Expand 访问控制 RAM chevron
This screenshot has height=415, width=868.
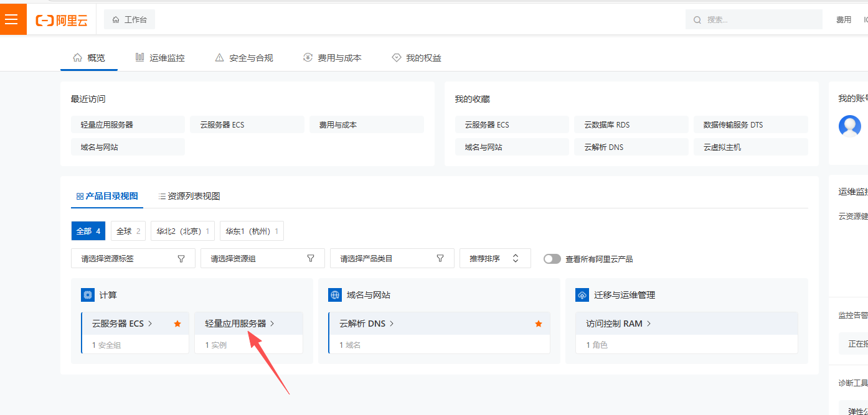tap(649, 324)
